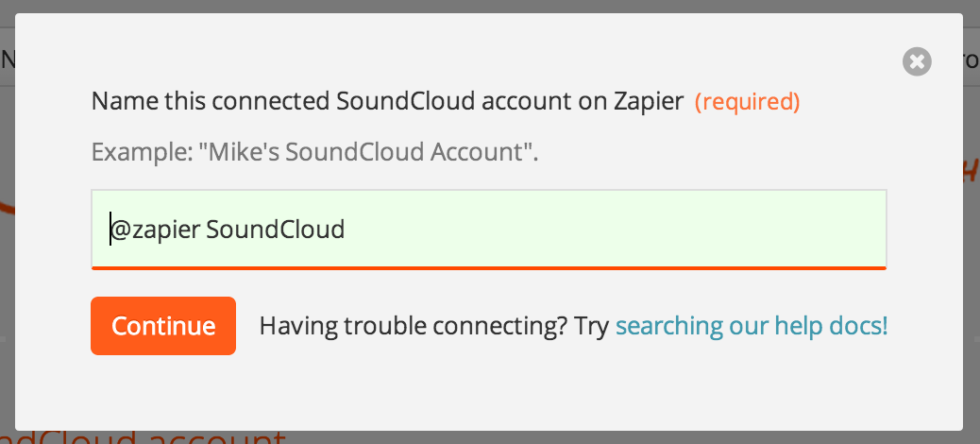Open the searching our help docs link
Screen dimensions: 980x444
point(752,326)
